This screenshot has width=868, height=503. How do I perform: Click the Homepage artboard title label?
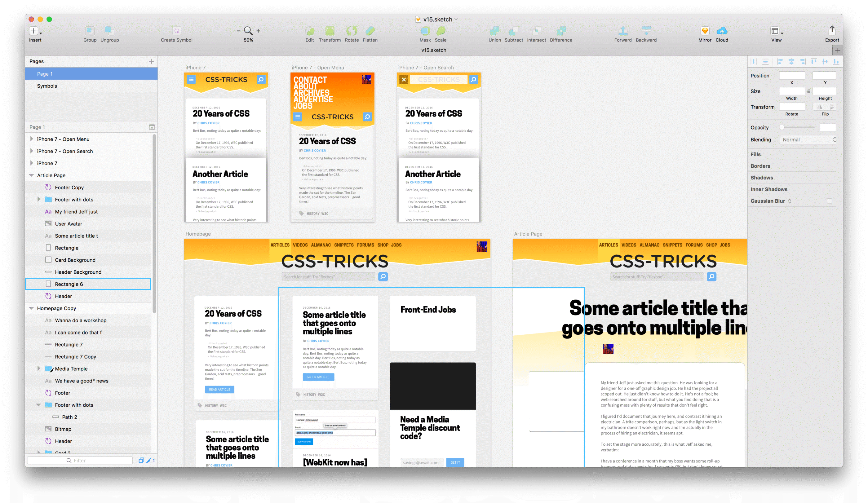tap(198, 234)
